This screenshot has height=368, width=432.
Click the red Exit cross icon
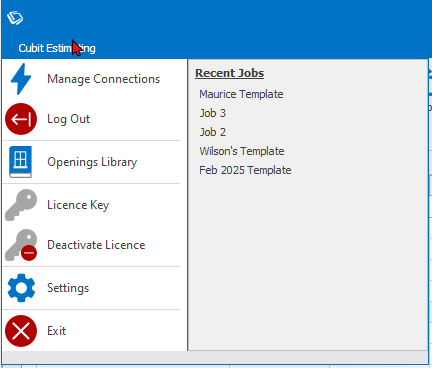tap(21, 331)
